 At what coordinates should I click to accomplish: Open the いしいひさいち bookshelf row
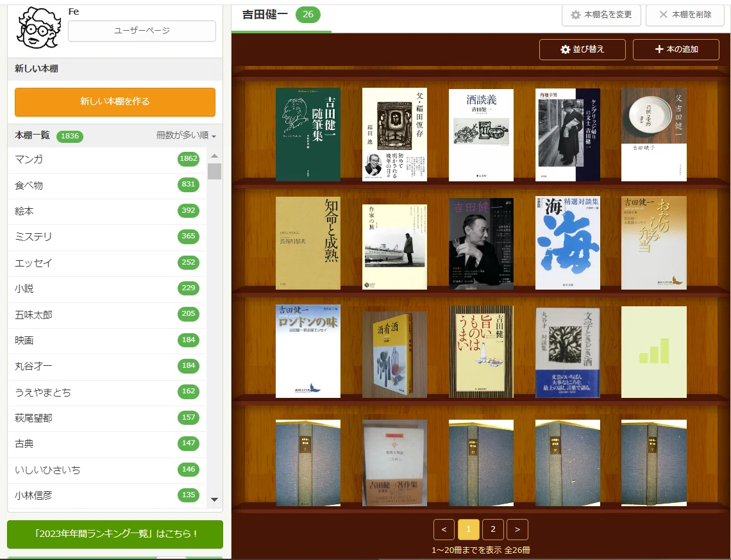point(107,470)
